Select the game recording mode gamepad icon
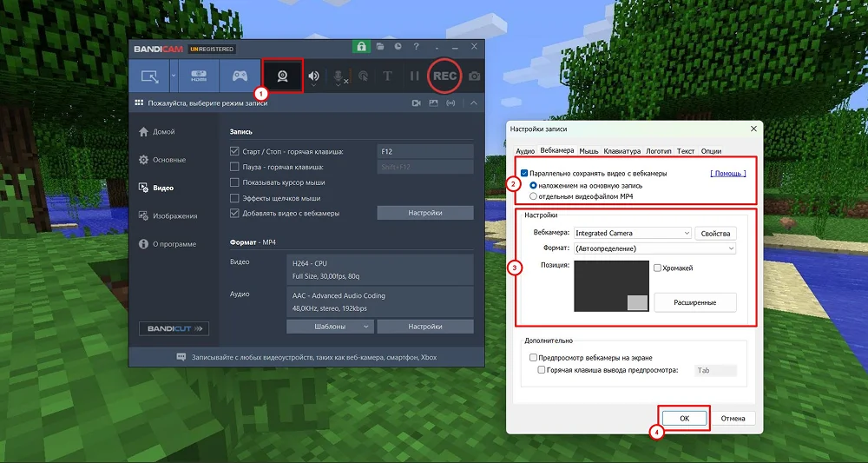Image resolution: width=868 pixels, height=463 pixels. [x=240, y=76]
